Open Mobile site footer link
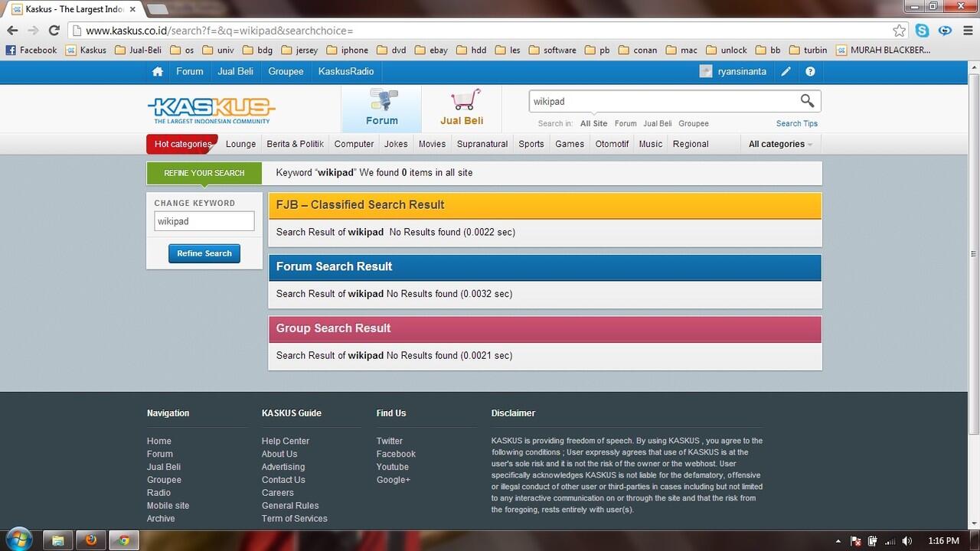The image size is (980, 551). pos(168,506)
